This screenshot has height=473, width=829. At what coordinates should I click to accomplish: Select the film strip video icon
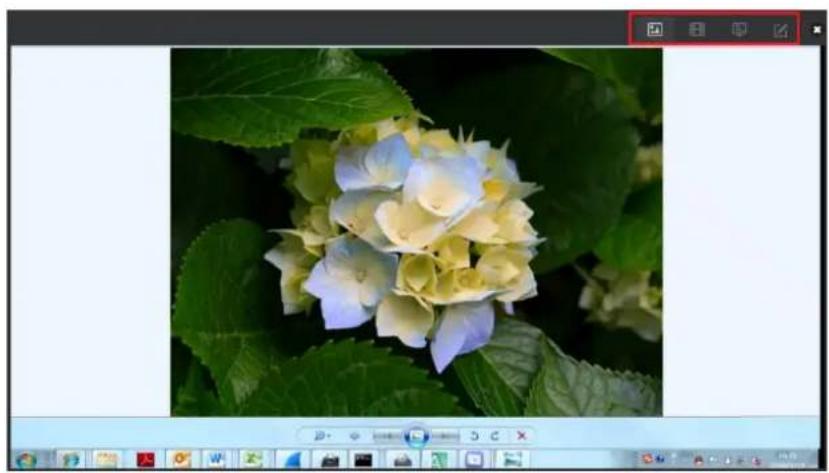[x=697, y=29]
